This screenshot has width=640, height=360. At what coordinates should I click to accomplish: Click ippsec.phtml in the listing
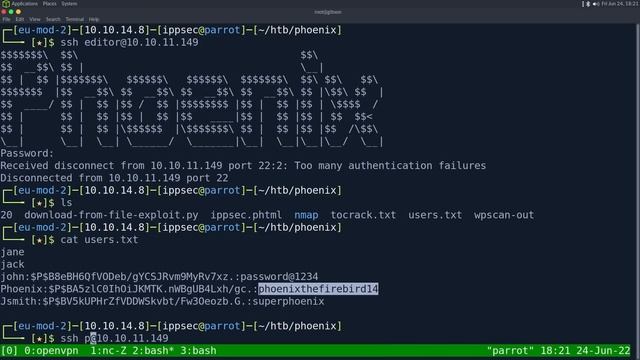(x=246, y=215)
